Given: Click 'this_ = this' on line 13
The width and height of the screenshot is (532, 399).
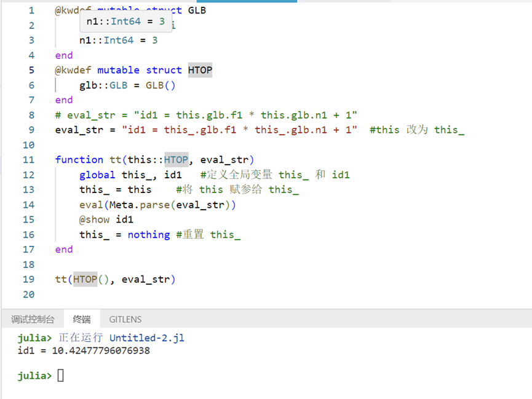Looking at the screenshot, I should point(116,189).
